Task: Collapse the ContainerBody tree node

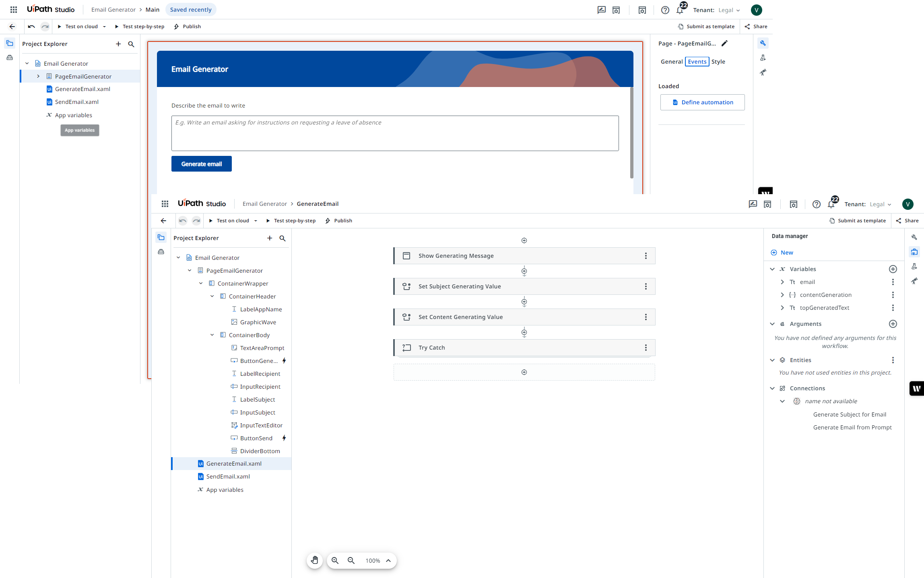Action: (x=212, y=335)
